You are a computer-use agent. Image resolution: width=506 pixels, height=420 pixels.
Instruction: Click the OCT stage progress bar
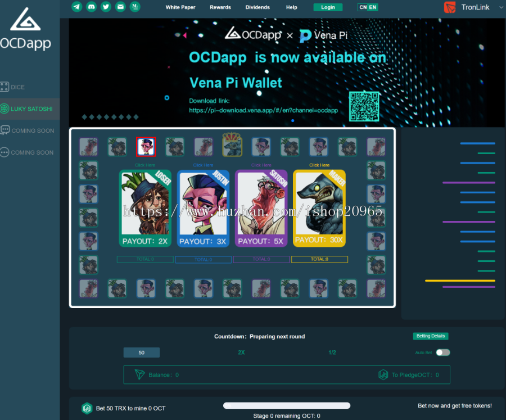[287, 405]
